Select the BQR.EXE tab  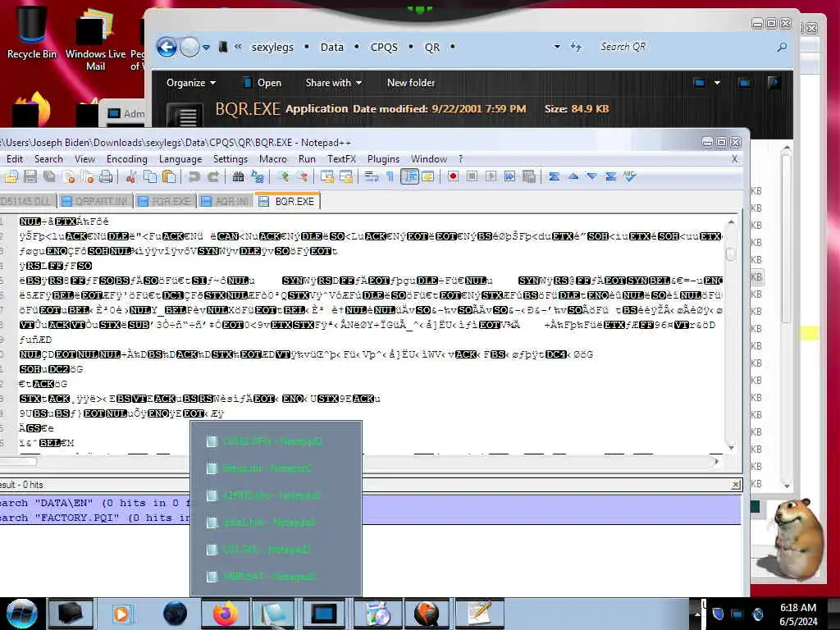[x=288, y=202]
